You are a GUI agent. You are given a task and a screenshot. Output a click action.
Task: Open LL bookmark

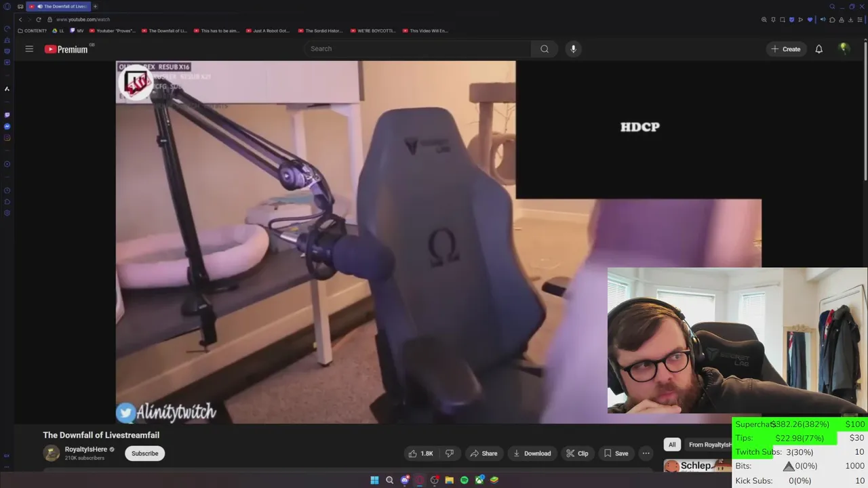(x=58, y=30)
